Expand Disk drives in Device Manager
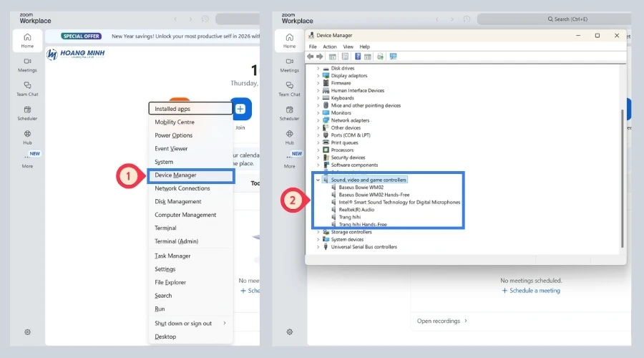 click(318, 68)
